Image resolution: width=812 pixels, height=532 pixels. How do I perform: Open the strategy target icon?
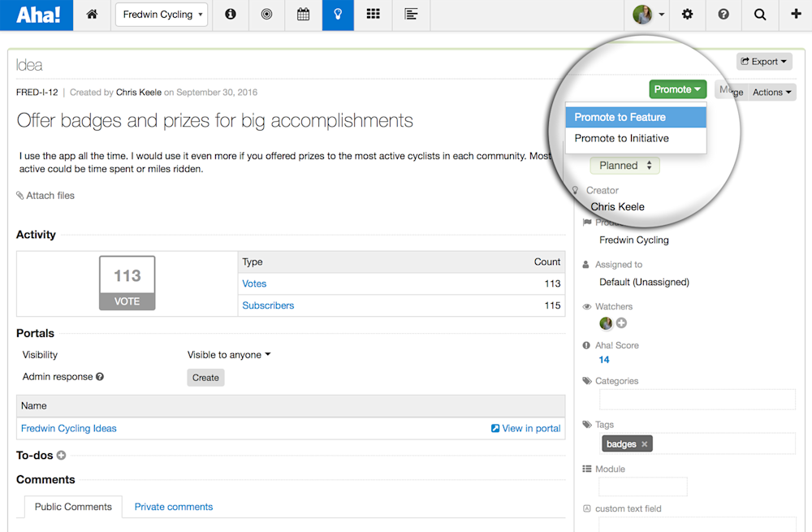266,15
